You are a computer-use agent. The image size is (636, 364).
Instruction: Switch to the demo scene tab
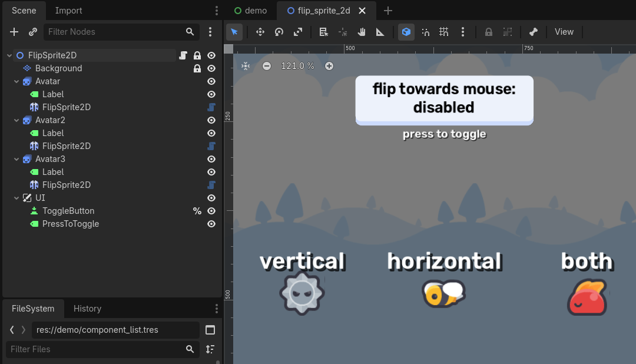pos(251,10)
